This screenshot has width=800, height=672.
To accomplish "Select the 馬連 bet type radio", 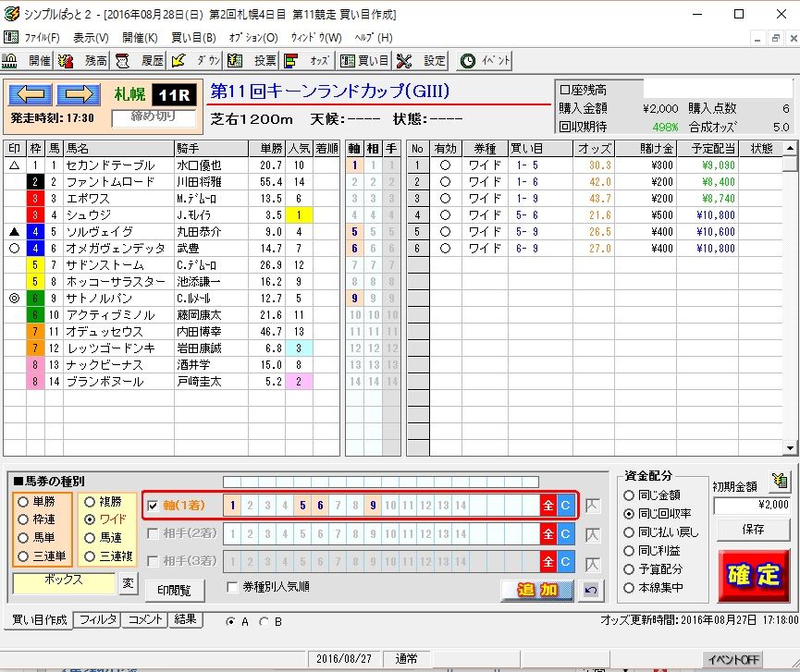I will coord(90,538).
